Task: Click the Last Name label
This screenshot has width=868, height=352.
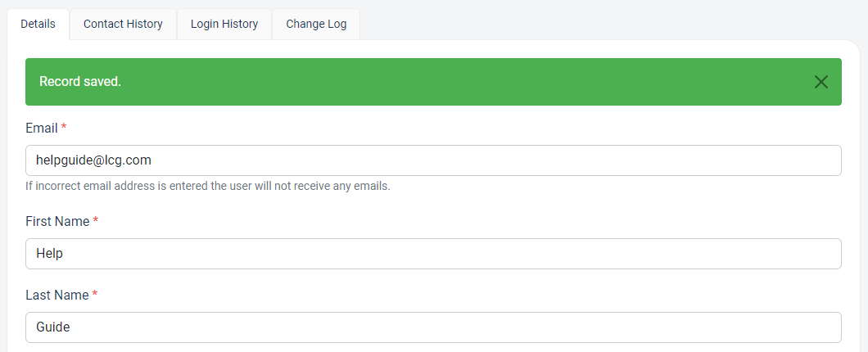Action: tap(57, 295)
